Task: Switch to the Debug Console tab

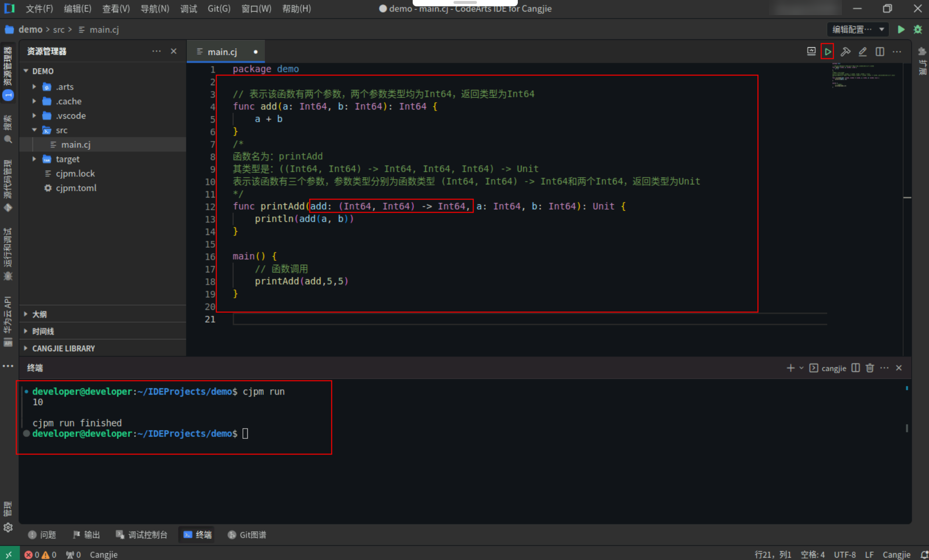Action: [x=142, y=535]
